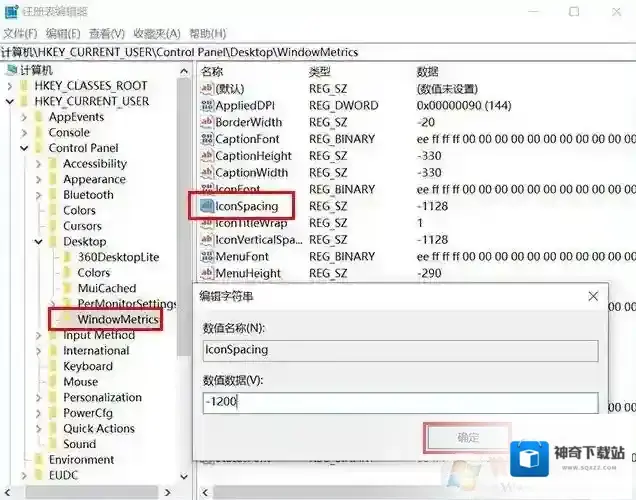This screenshot has width=636, height=500.
Task: Click the HKEY_CLASSES_ROOT folder icon
Action: tap(25, 86)
